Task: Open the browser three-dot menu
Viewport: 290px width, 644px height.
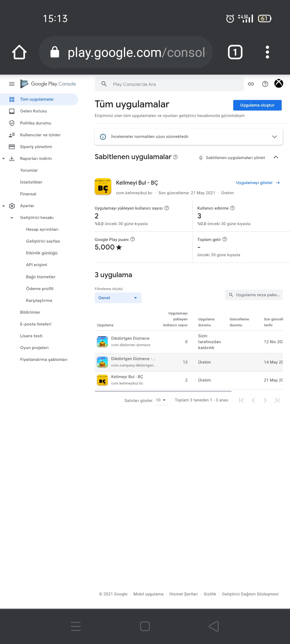Action: pyautogui.click(x=267, y=52)
